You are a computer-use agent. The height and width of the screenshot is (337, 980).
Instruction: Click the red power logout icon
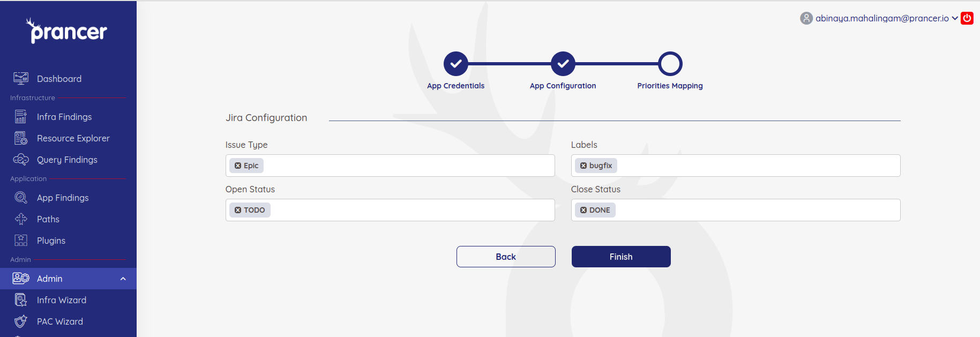[x=967, y=18]
